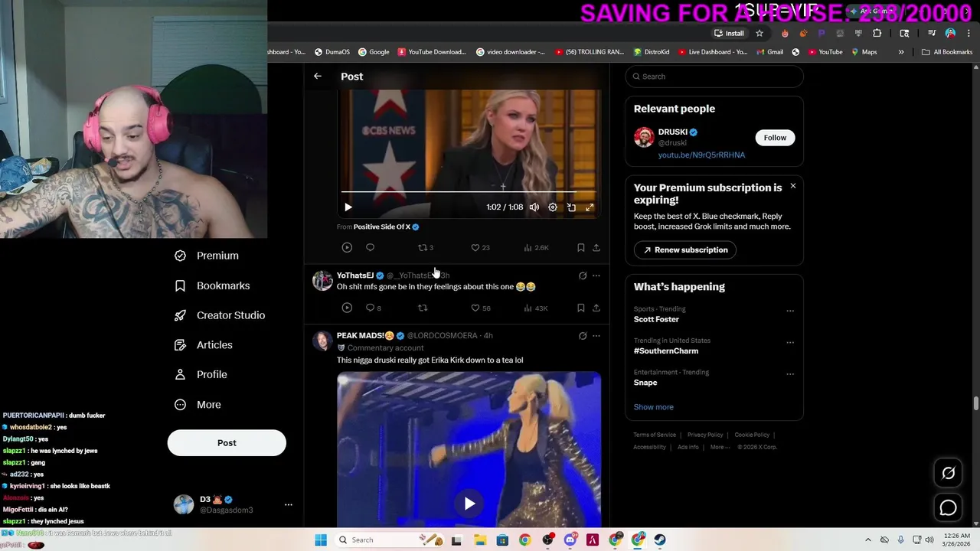980x551 pixels.
Task: Play the PEAK MADS dance video
Action: [469, 503]
